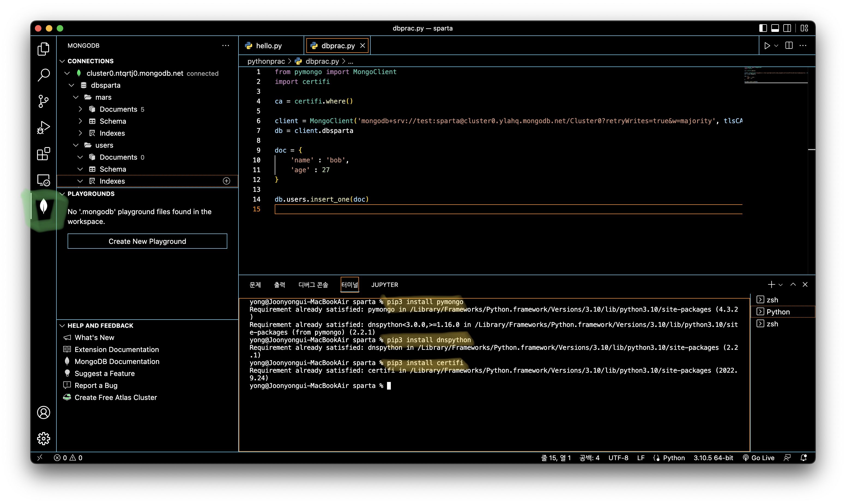Viewport: 846px width, 504px height.
Task: Customize layout from title bar icon
Action: coord(804,28)
